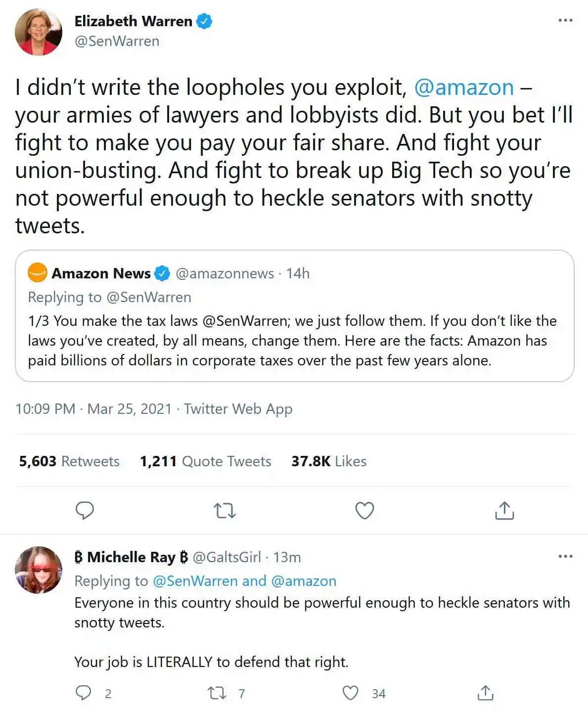The height and width of the screenshot is (712, 588).
Task: Share Michelle Ray's reply tweet
Action: point(485,693)
